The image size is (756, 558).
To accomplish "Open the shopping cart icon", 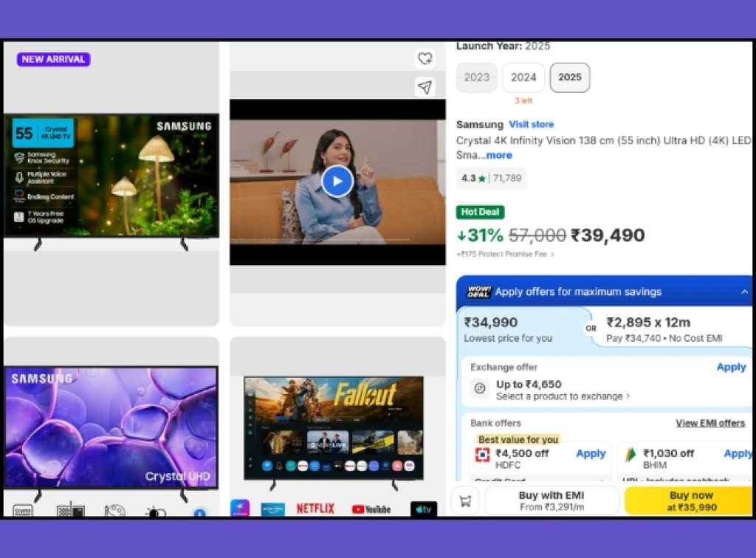I will pos(465,500).
